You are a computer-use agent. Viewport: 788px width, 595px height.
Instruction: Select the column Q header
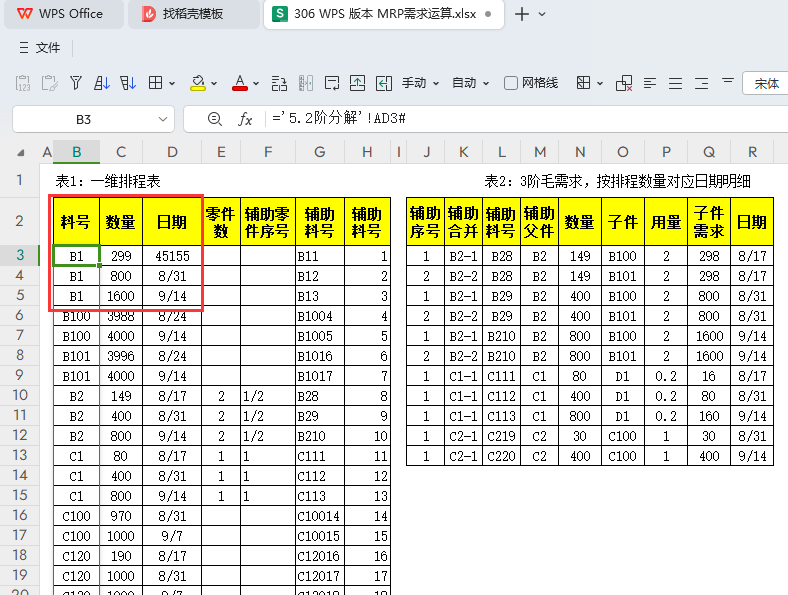709,152
